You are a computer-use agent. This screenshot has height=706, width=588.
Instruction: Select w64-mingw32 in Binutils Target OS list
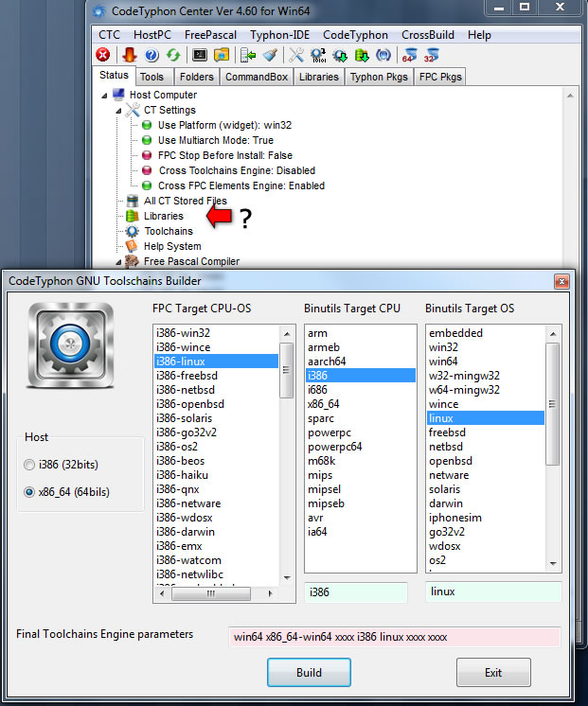[486, 390]
